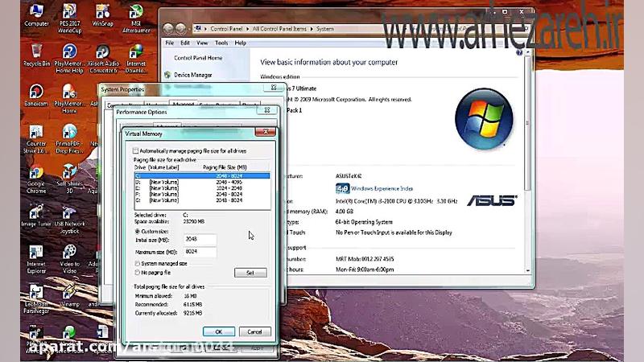Viewport: 644px width, 362px height.
Task: Open the Control Panel Home link
Action: point(198,58)
